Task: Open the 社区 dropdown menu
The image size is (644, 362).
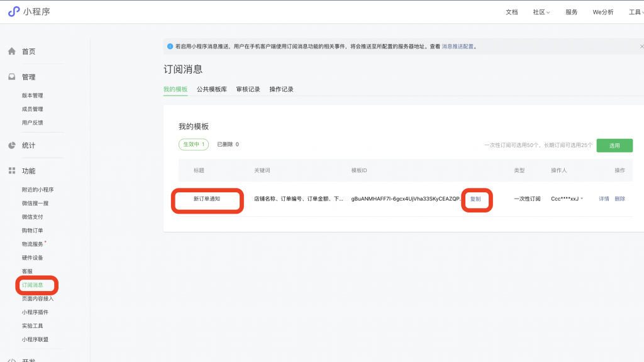Action: pyautogui.click(x=540, y=11)
